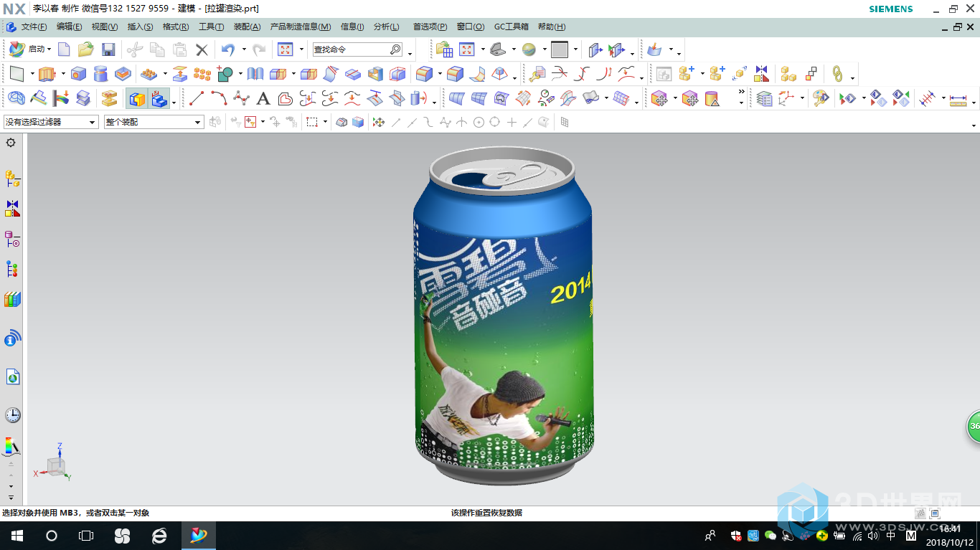Expand the Edge Blend dropdown arrow
The height and width of the screenshot is (550, 980).
click(439, 74)
